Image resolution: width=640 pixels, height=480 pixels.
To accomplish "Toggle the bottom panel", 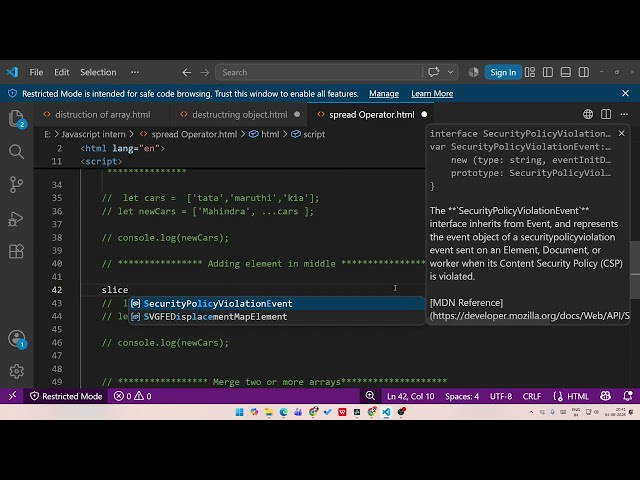I will pyautogui.click(x=566, y=72).
